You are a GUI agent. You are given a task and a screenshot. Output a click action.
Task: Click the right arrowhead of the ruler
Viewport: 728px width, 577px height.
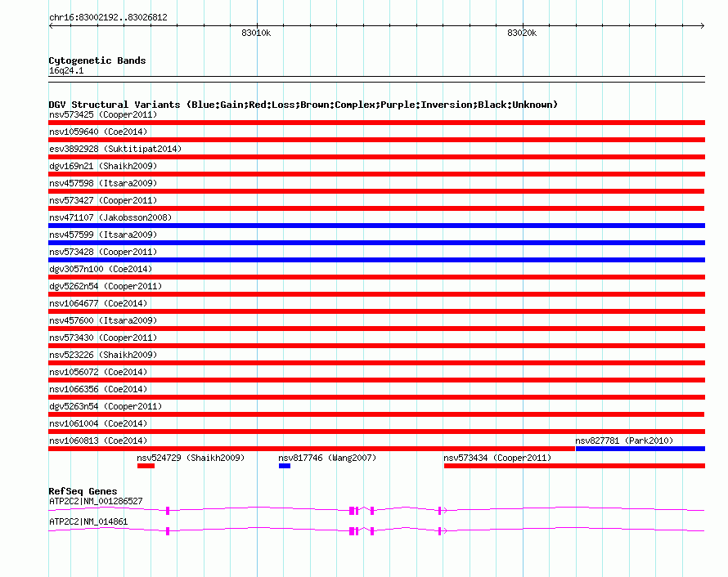(703, 25)
